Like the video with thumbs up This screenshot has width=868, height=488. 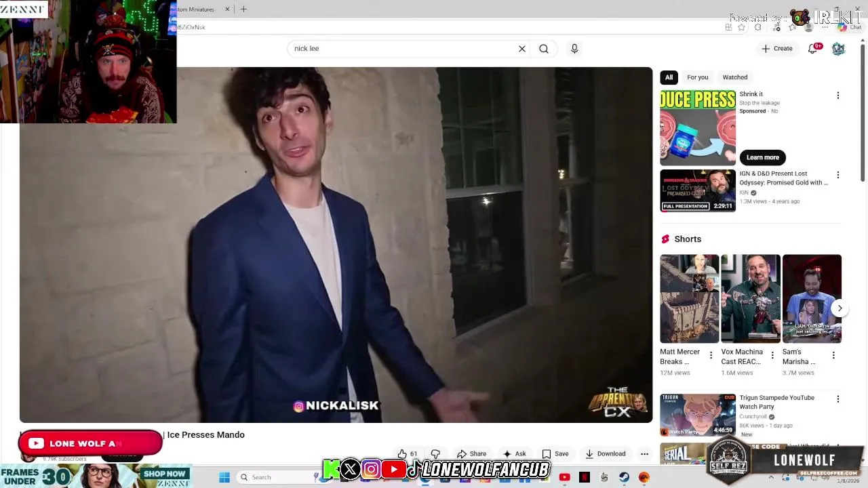tap(408, 454)
